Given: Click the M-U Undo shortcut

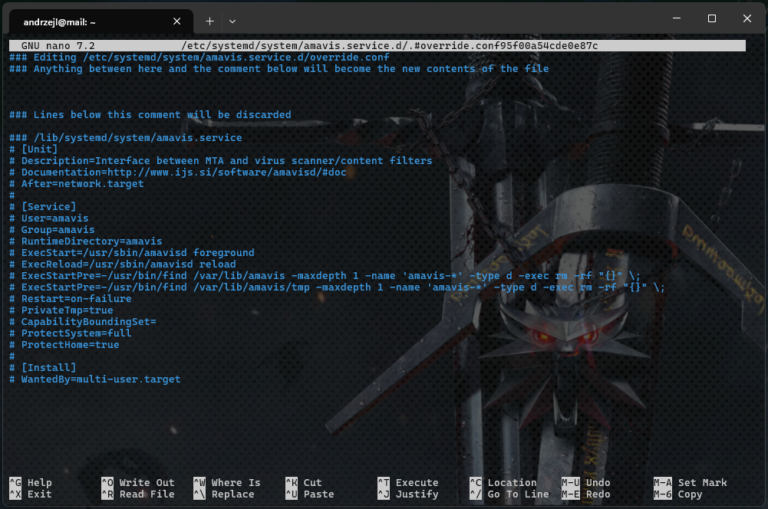Looking at the screenshot, I should coord(586,483).
